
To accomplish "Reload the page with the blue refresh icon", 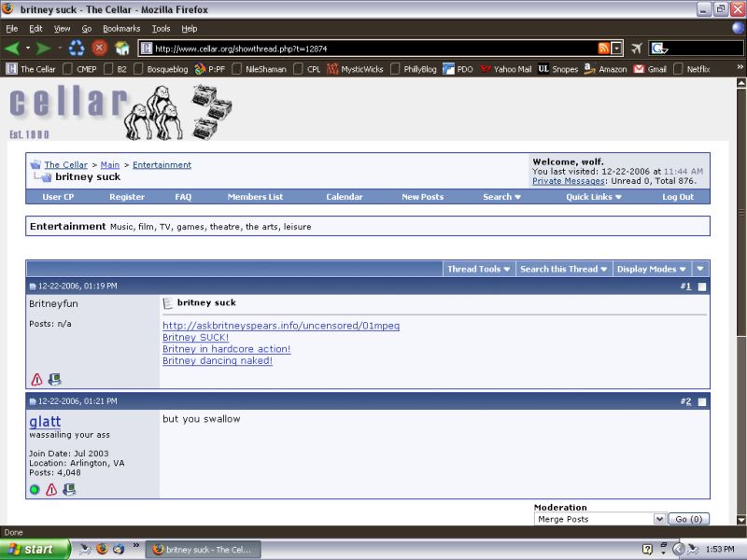I will tap(77, 49).
